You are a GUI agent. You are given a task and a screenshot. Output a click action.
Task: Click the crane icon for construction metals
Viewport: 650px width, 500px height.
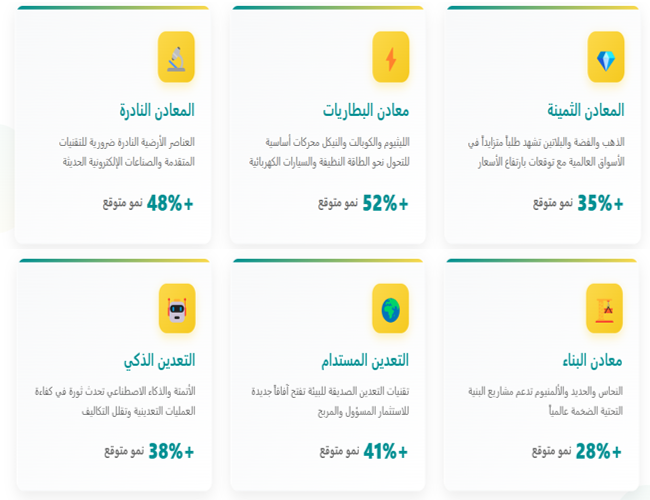[x=605, y=308]
